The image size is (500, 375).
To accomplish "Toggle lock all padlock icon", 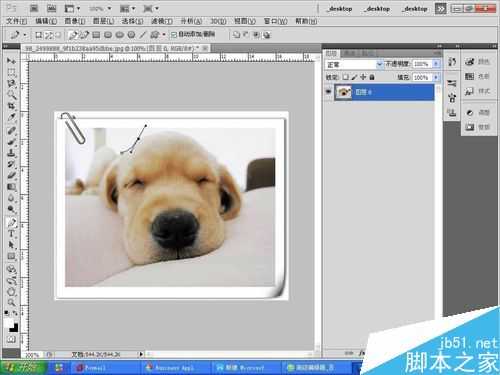I will [372, 77].
